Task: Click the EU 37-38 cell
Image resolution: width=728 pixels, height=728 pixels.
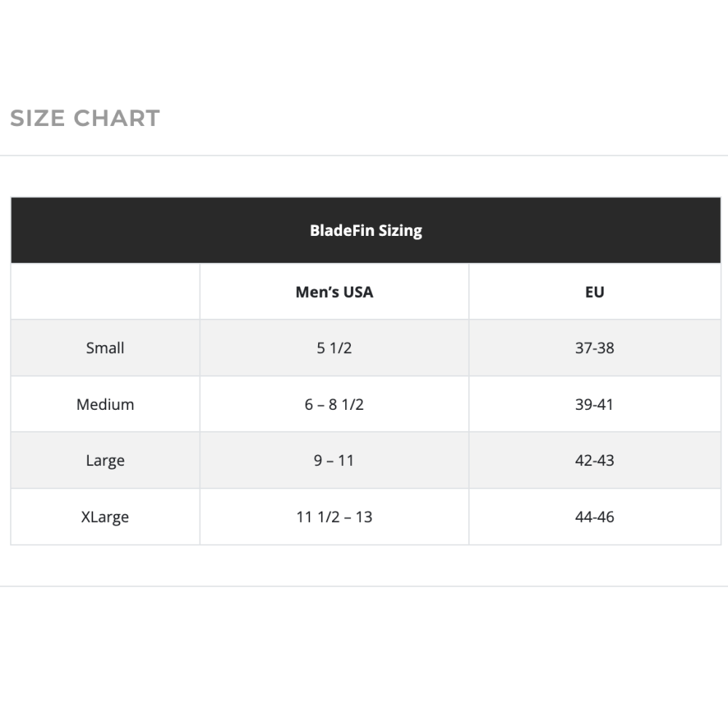Action: coord(594,348)
